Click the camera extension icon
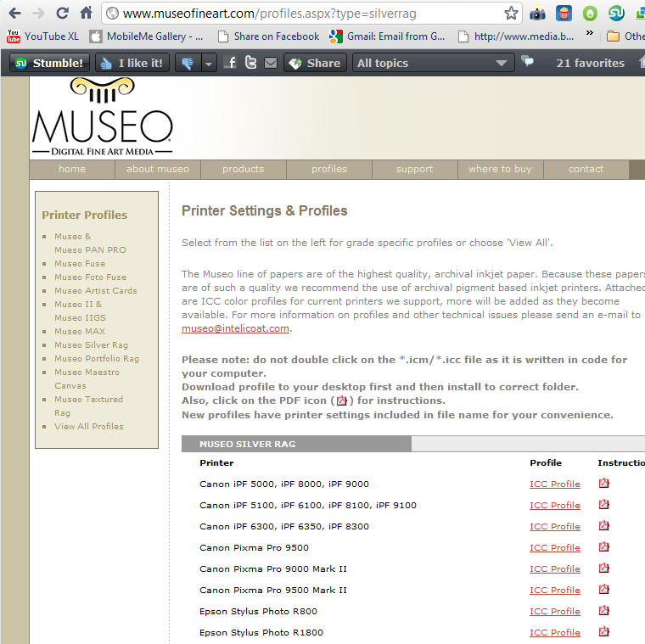The image size is (645, 644). pos(537,14)
